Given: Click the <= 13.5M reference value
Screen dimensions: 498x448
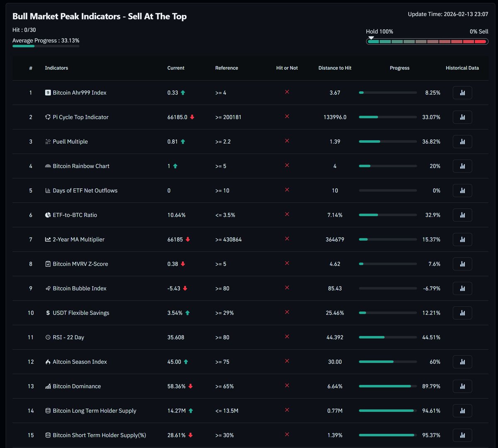Looking at the screenshot, I should [227, 411].
